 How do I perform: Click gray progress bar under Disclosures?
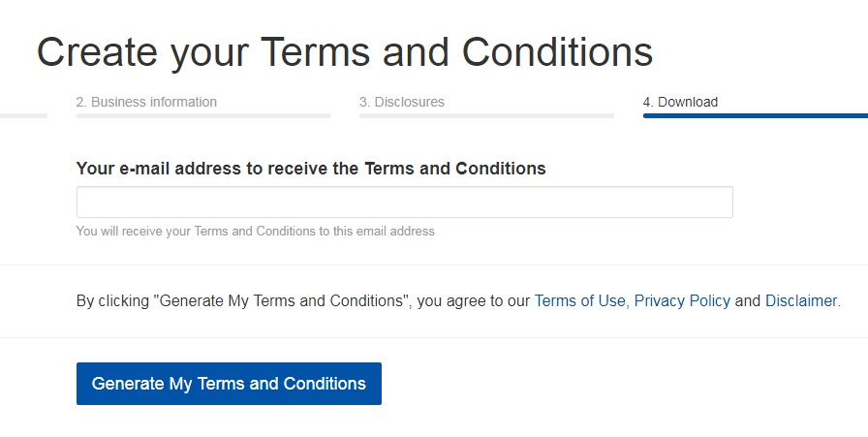486,115
